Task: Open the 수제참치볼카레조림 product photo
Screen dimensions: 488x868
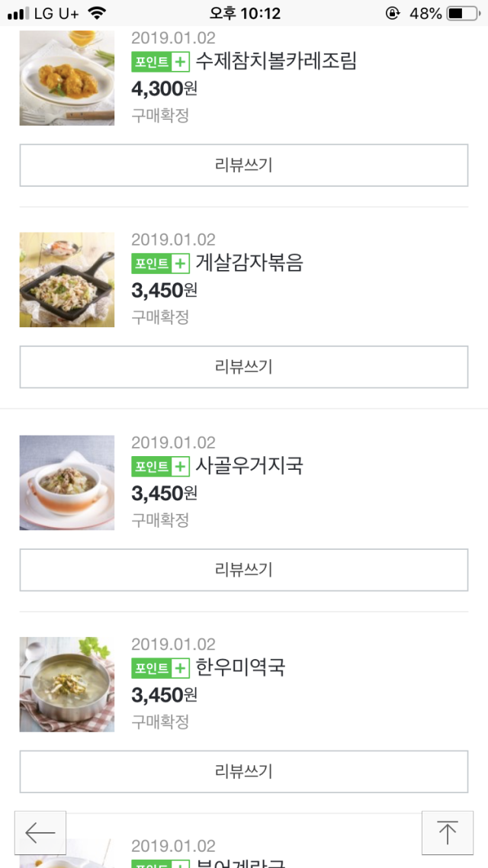Action: coord(67,78)
